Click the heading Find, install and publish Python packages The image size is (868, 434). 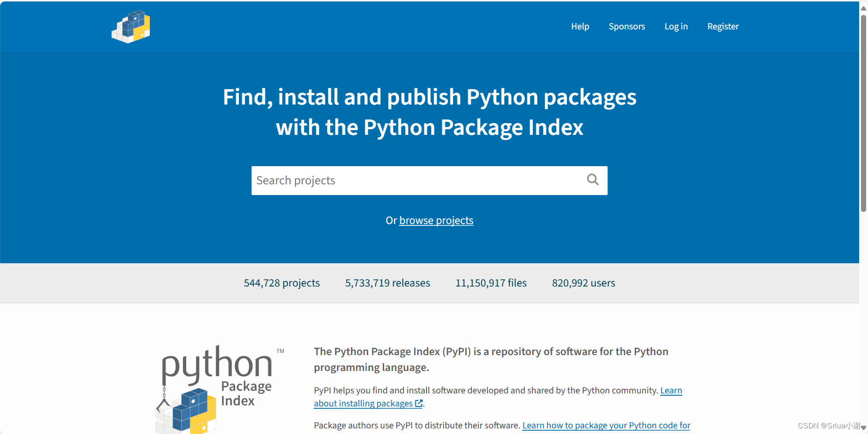[430, 112]
